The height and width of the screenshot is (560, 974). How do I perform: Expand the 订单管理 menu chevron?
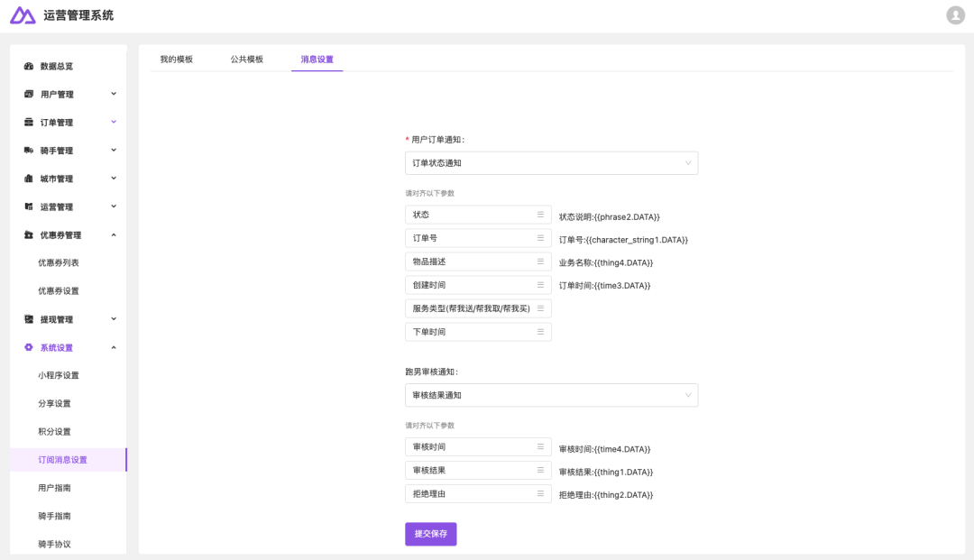pyautogui.click(x=114, y=122)
